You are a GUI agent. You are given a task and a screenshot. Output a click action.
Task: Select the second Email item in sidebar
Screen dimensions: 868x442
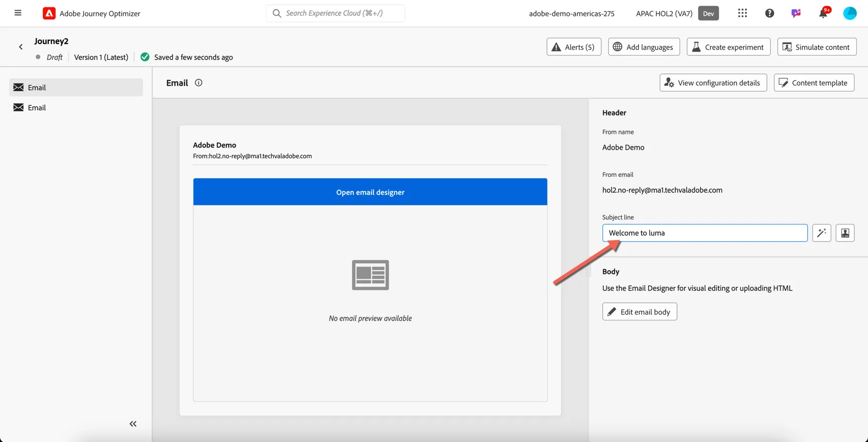76,107
